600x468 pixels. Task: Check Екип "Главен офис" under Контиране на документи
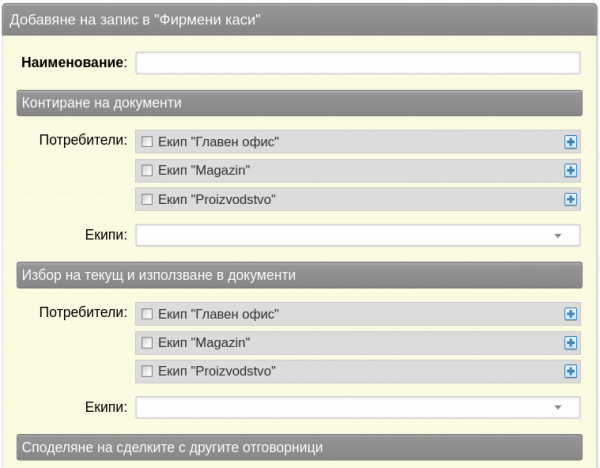point(147,142)
